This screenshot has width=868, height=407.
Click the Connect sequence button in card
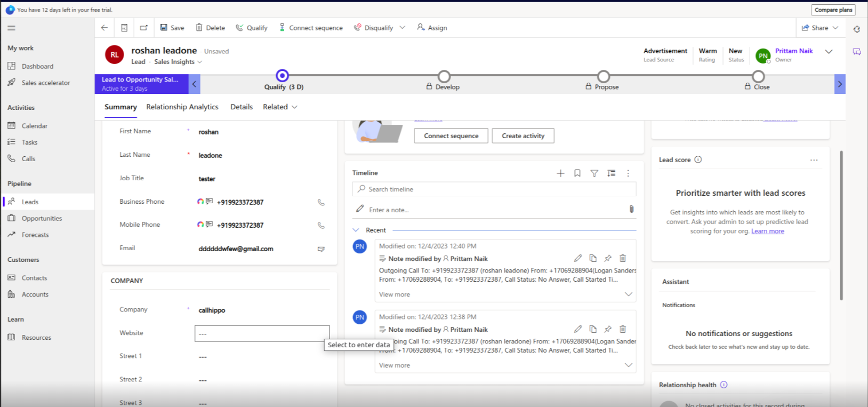click(451, 135)
